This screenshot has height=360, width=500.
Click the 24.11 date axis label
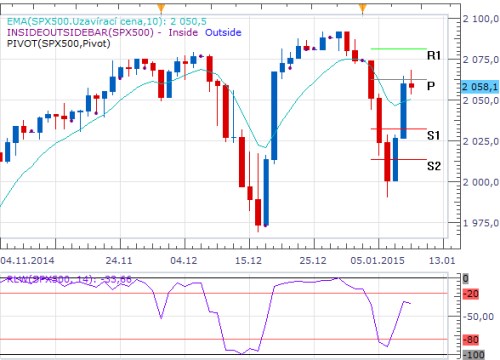tap(119, 260)
